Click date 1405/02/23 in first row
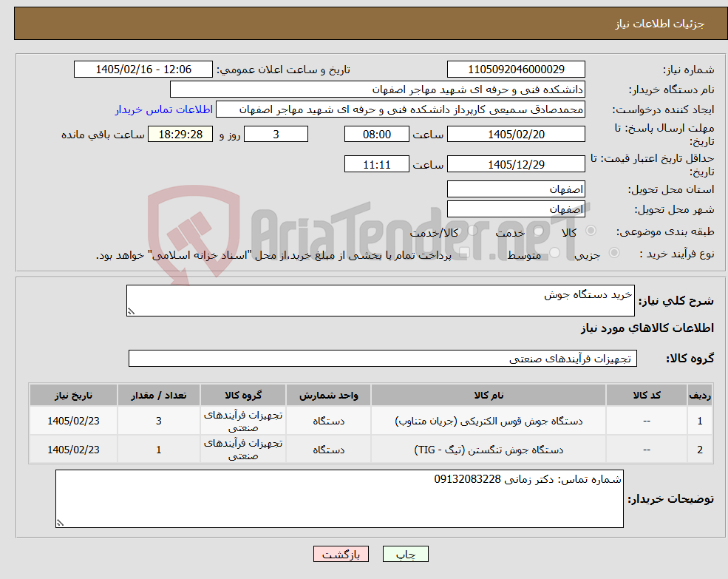Image resolution: width=728 pixels, height=579 pixels. point(73,421)
